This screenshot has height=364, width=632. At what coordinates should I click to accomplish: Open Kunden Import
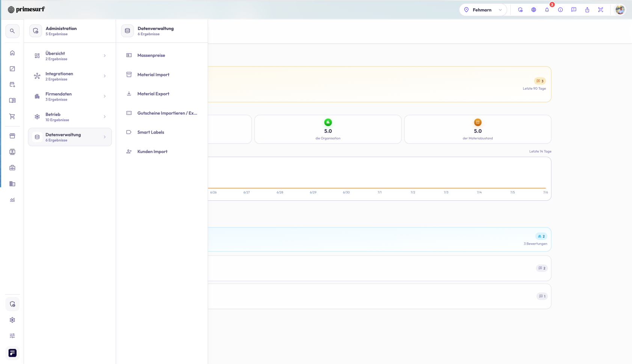point(162,152)
